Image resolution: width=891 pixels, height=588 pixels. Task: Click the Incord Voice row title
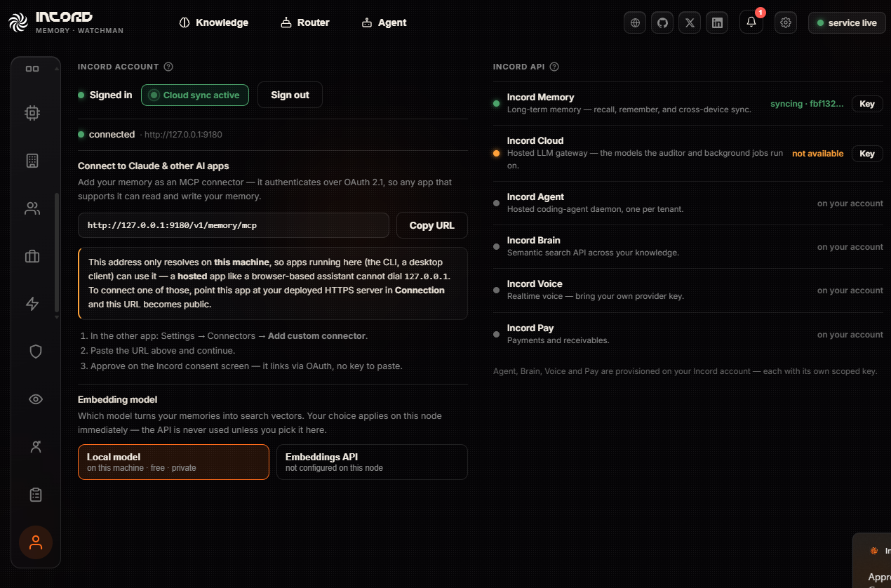coord(535,284)
